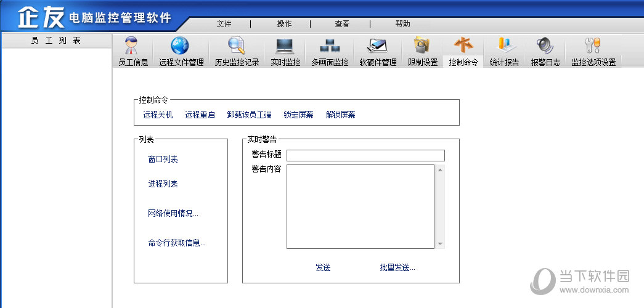This screenshot has width=644, height=308.
Task: Expand the 网络使用情况... network usage list
Action: (173, 214)
